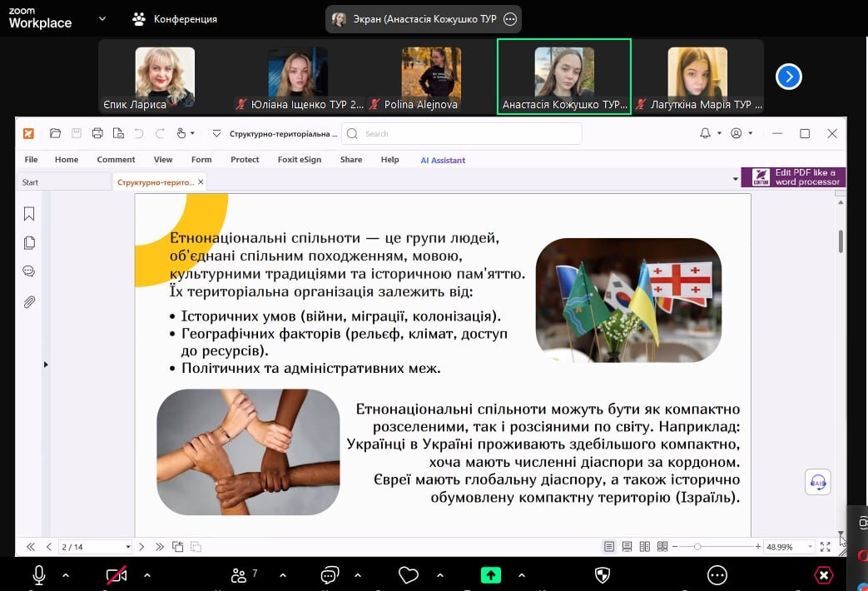Click the green Share Screen button

491,575
